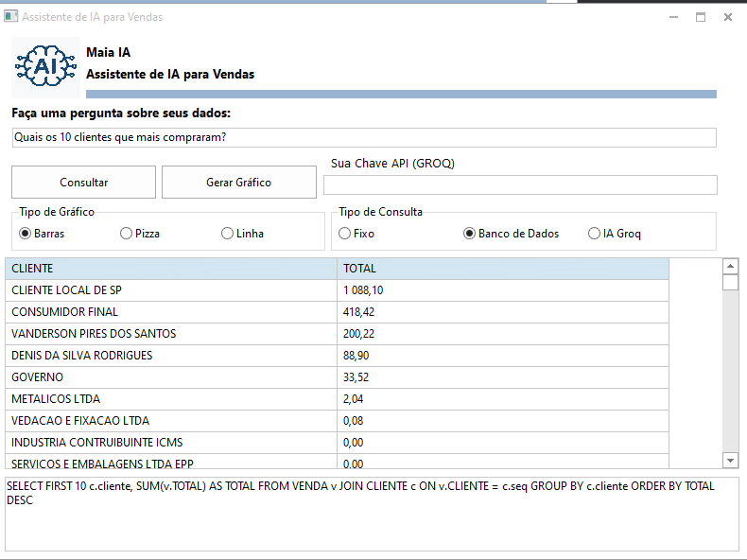Click the CLIENTE column header
Viewport: 747px width, 560px height.
pos(171,269)
